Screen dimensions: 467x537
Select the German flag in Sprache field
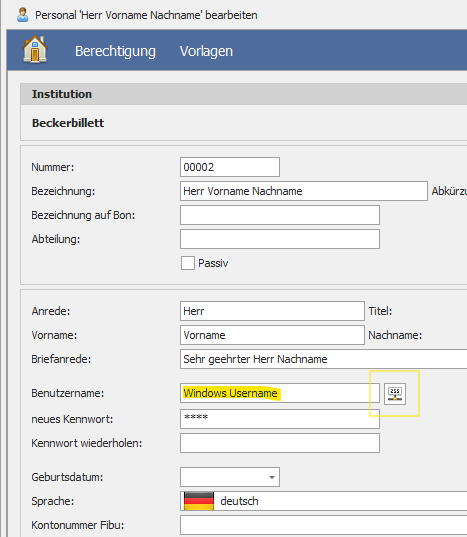199,501
